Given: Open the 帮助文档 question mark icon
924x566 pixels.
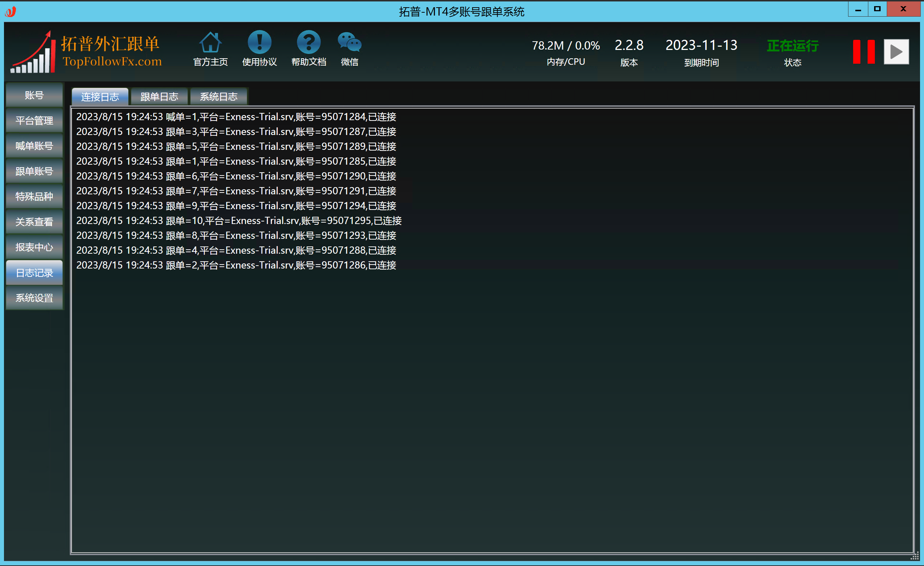Looking at the screenshot, I should [309, 42].
